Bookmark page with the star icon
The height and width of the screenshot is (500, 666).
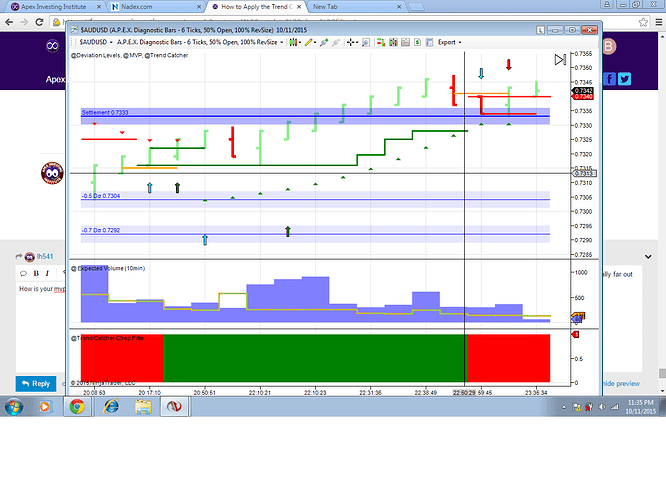click(x=643, y=22)
